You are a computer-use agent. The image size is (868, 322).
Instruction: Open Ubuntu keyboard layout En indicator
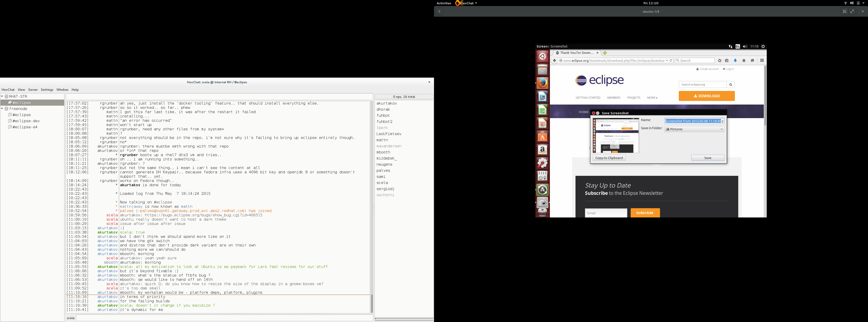point(738,47)
